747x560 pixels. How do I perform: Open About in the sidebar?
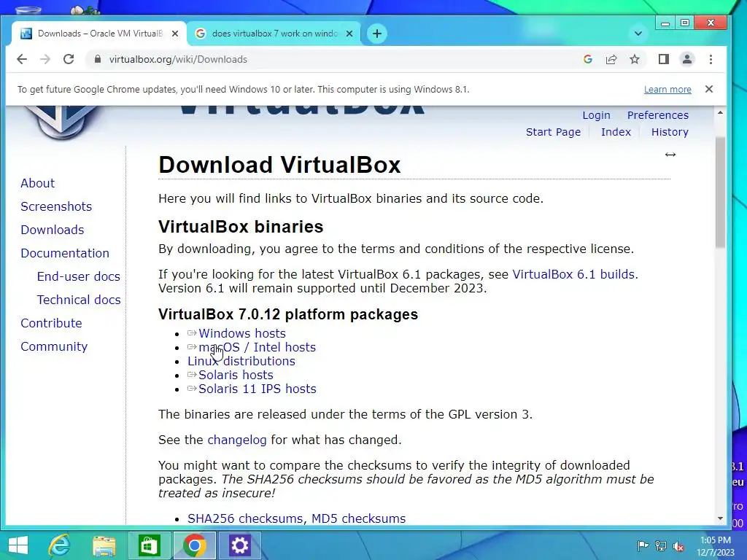coord(38,183)
